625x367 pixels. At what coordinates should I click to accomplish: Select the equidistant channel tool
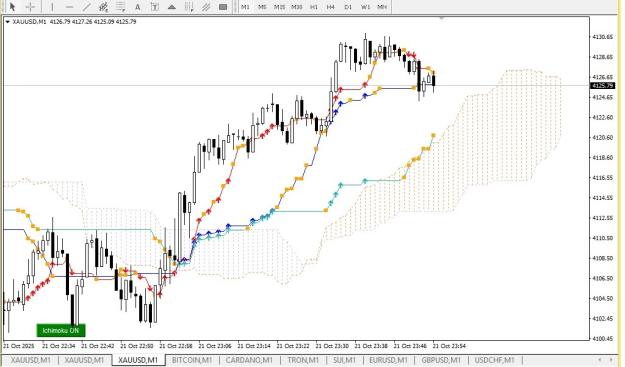(x=104, y=7)
